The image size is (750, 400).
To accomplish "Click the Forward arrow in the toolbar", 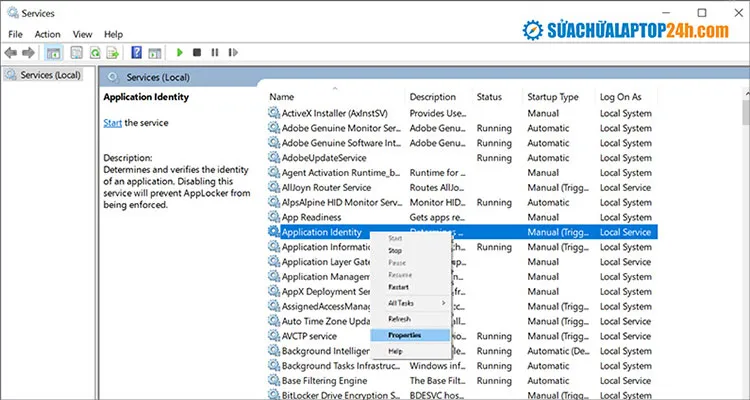I will point(29,52).
